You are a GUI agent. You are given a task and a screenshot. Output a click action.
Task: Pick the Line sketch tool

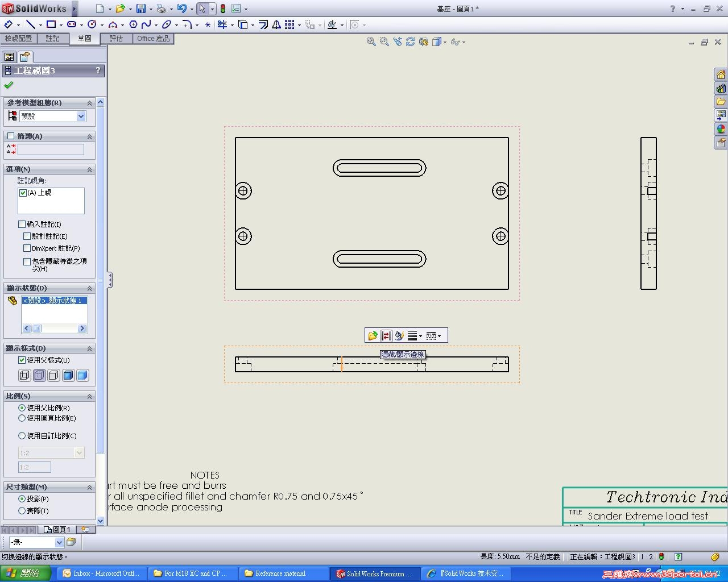pos(31,24)
